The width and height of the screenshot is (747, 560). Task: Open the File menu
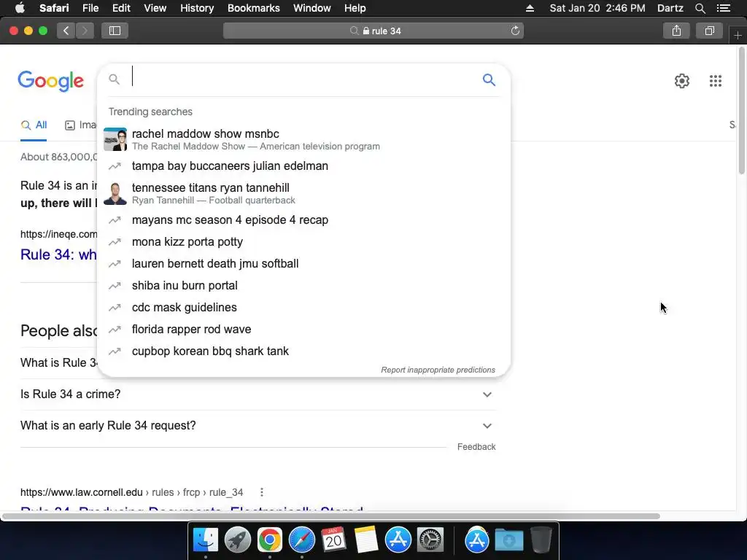90,8
